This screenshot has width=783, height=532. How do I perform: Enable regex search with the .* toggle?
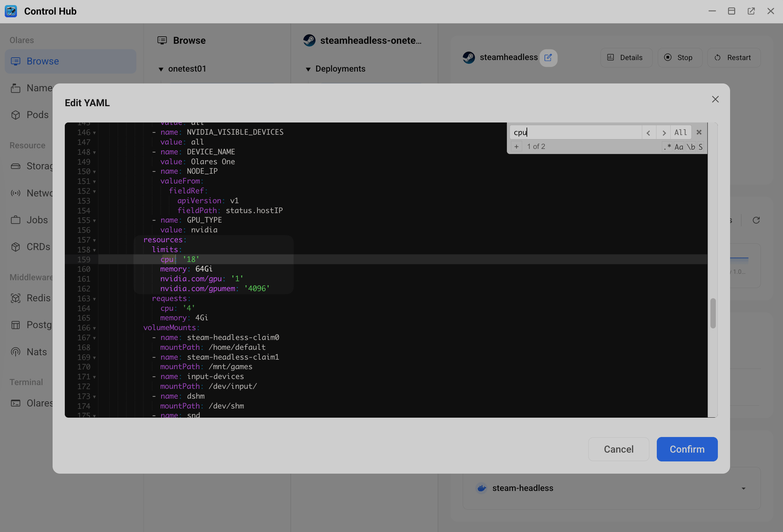click(667, 147)
